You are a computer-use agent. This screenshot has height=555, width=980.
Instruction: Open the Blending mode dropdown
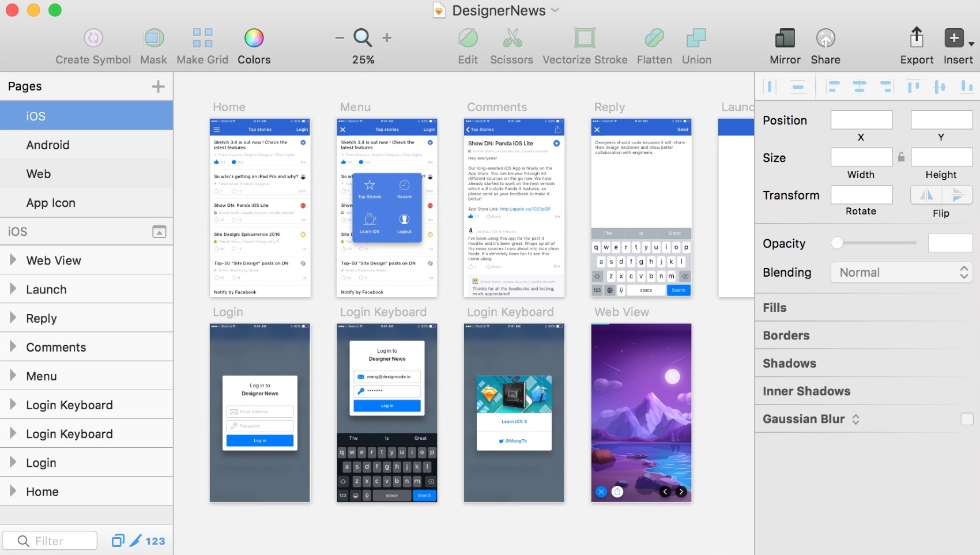(x=902, y=273)
